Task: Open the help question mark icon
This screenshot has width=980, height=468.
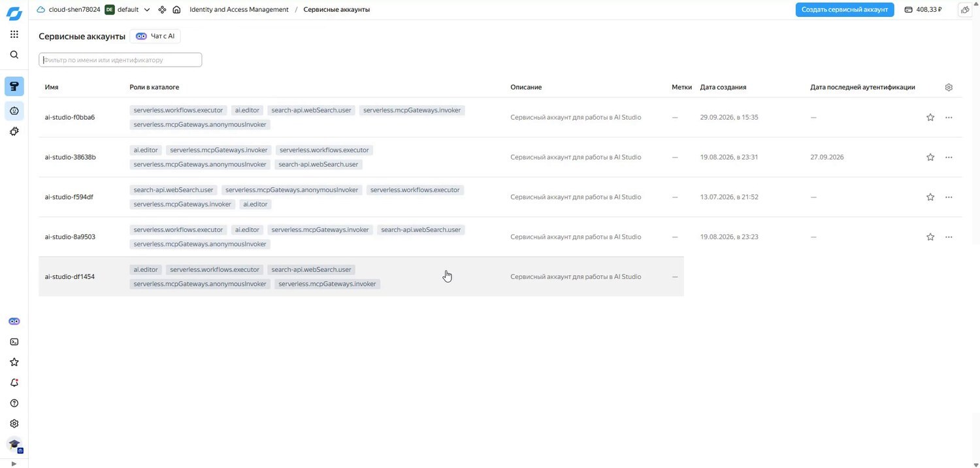Action: (x=14, y=403)
